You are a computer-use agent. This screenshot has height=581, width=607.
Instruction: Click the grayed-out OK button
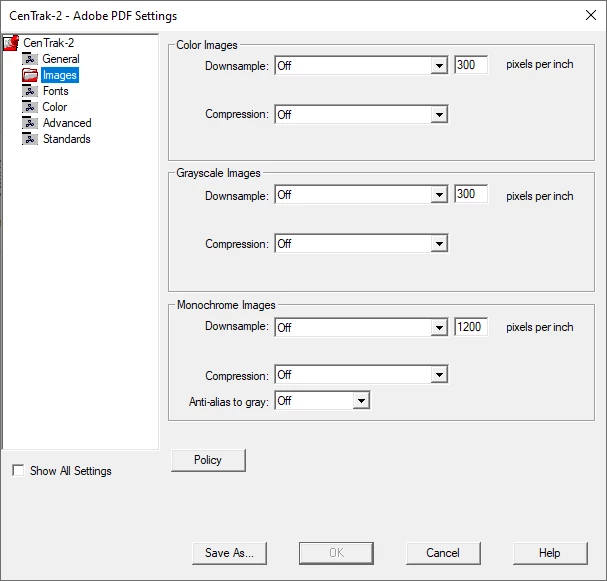click(336, 553)
